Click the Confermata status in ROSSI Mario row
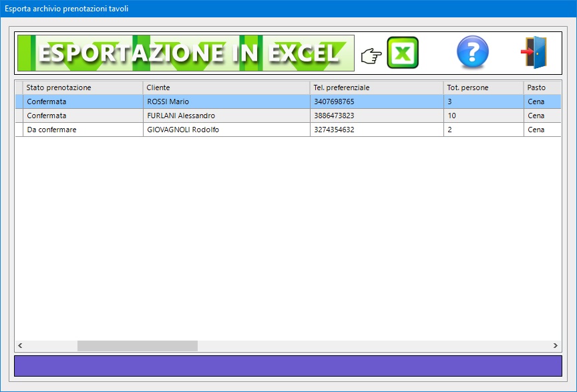The image size is (577, 392). 83,102
